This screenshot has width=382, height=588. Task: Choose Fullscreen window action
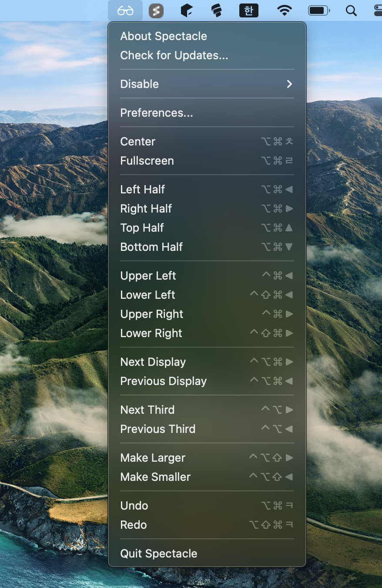click(x=207, y=161)
